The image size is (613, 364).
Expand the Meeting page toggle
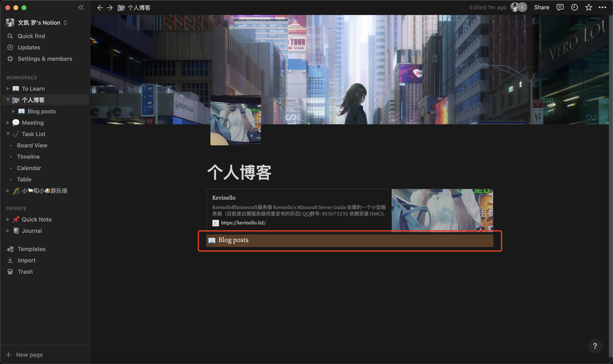coord(8,123)
